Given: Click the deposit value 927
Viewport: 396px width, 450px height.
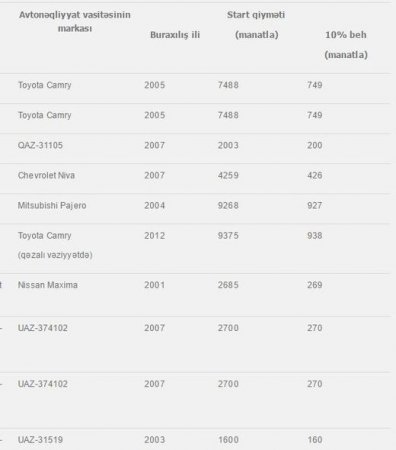Looking at the screenshot, I should point(315,205).
